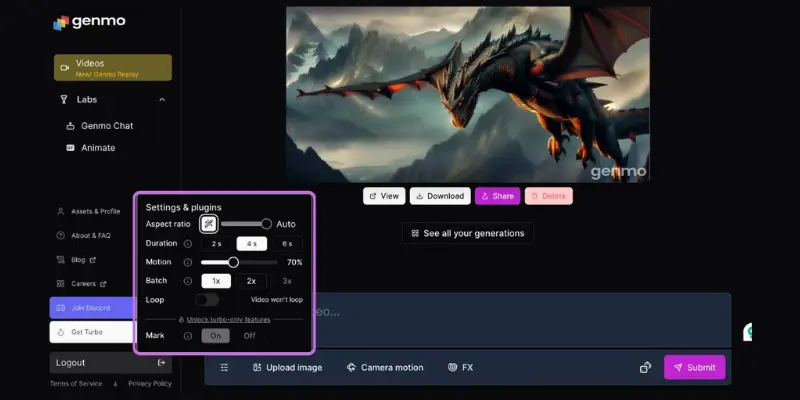Open Privacy Policy
800x400 pixels.
(x=149, y=384)
